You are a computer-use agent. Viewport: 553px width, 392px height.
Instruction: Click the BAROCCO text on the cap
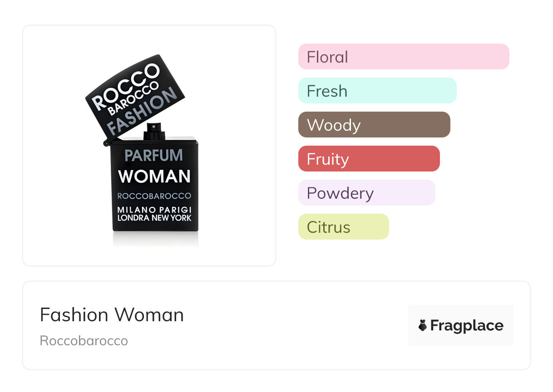coord(133,98)
